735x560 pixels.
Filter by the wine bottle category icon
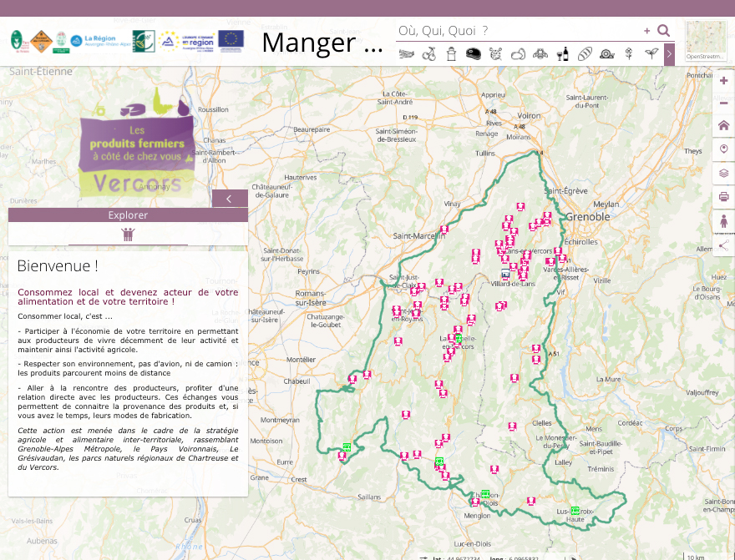click(x=562, y=53)
